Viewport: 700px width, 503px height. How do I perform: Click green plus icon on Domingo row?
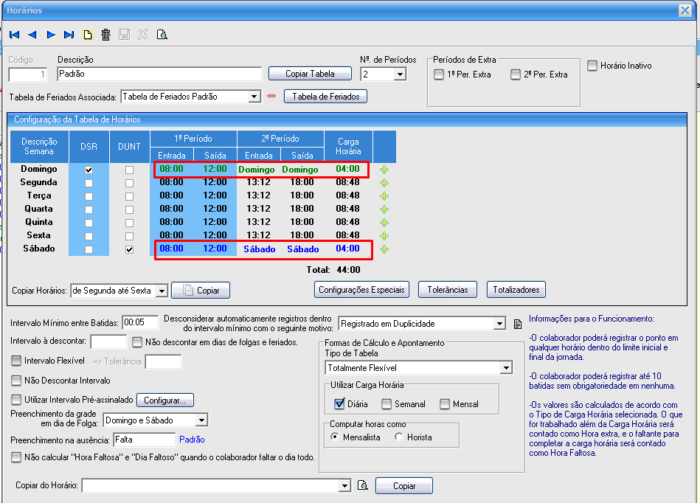384,170
